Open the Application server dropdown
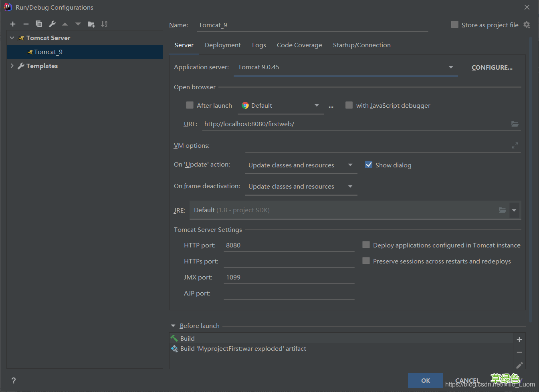 point(451,67)
